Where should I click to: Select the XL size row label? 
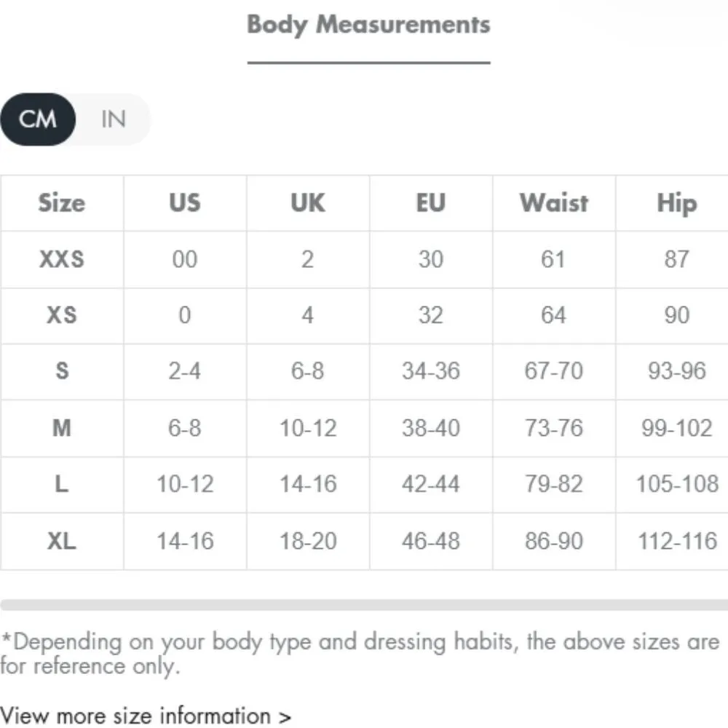[x=62, y=541]
